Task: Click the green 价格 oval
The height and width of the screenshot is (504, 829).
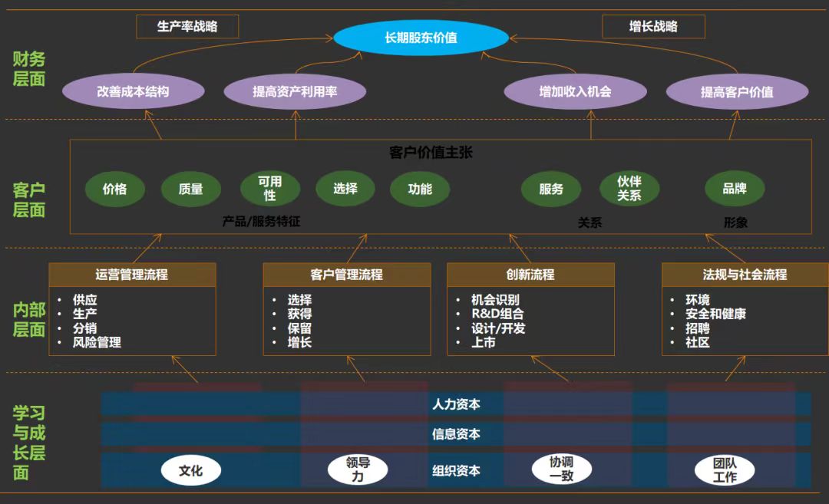Action: point(114,189)
